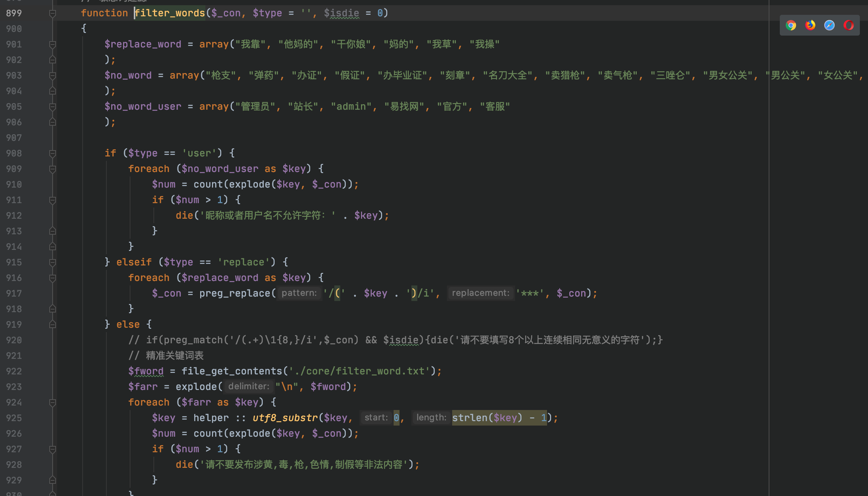Click the 'delimiter:' hint in explode call
The height and width of the screenshot is (496, 868).
(x=248, y=387)
